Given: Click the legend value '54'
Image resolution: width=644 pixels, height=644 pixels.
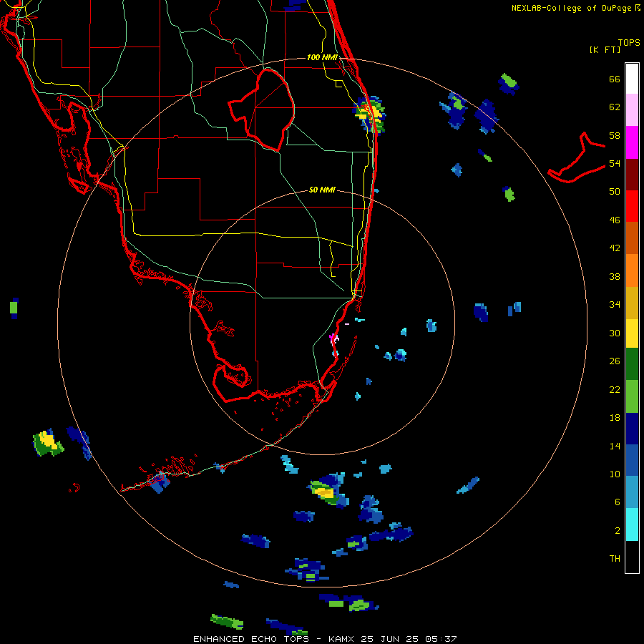Looking at the screenshot, I should point(615,163).
